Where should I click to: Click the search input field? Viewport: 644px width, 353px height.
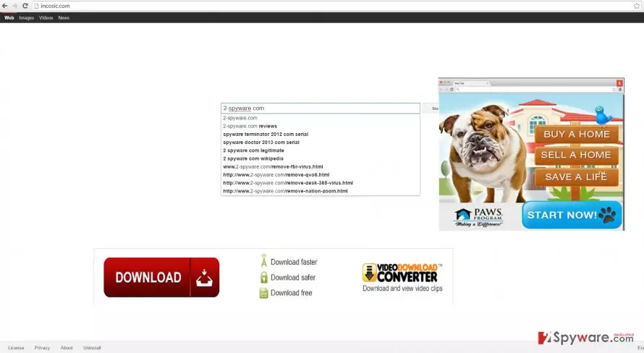pos(321,109)
